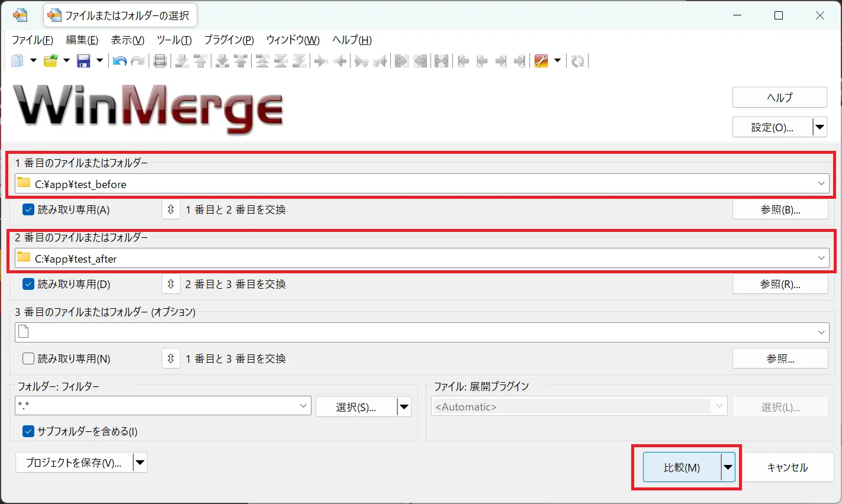
Task: Expand the Open toolbar icon's dropdown arrow
Action: 66,61
